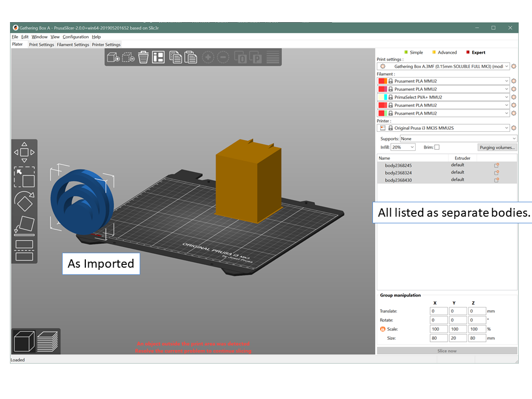Open the Edit menu
Viewport: 532px width, 399px height.
pos(25,37)
